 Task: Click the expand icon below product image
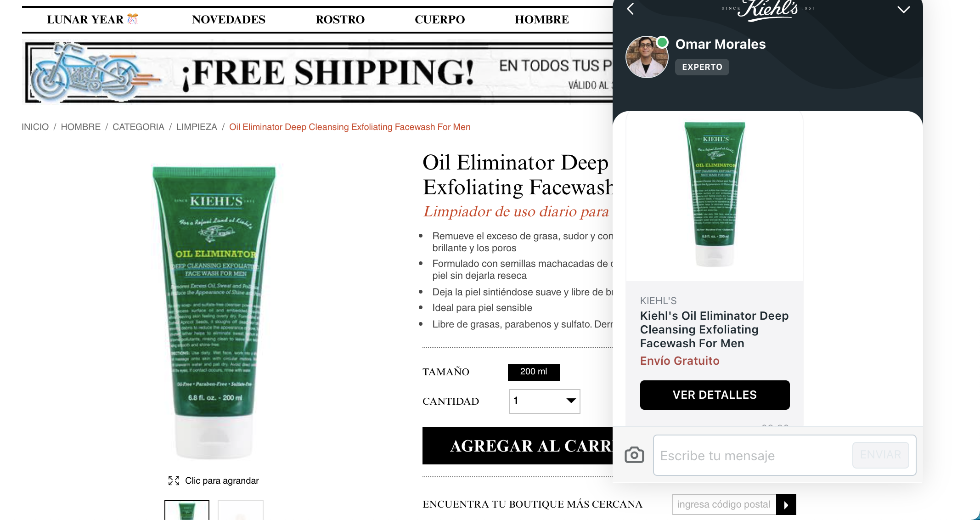pos(174,480)
